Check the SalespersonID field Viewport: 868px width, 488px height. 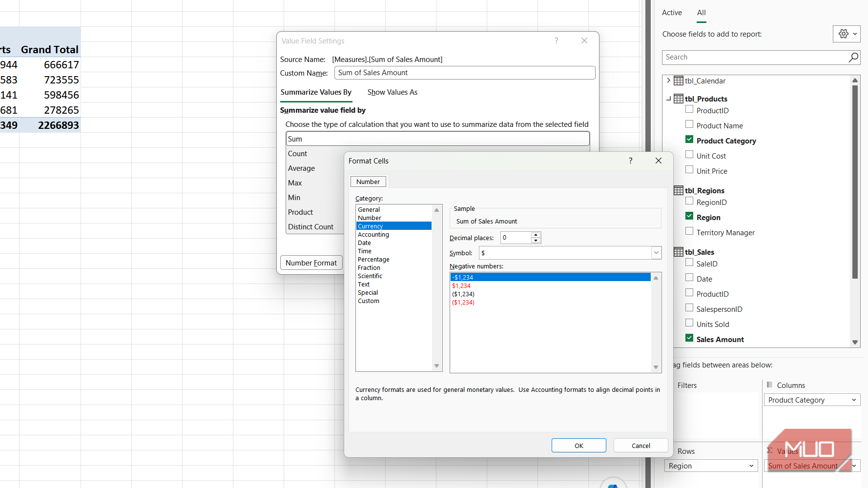689,307
